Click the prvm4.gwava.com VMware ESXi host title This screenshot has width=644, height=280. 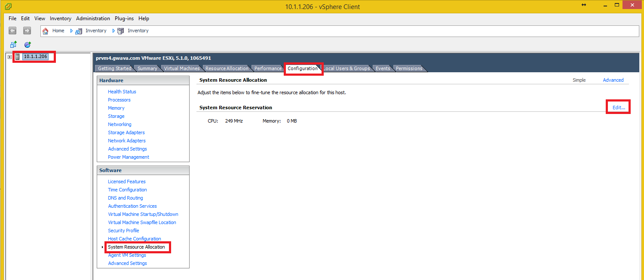point(153,58)
